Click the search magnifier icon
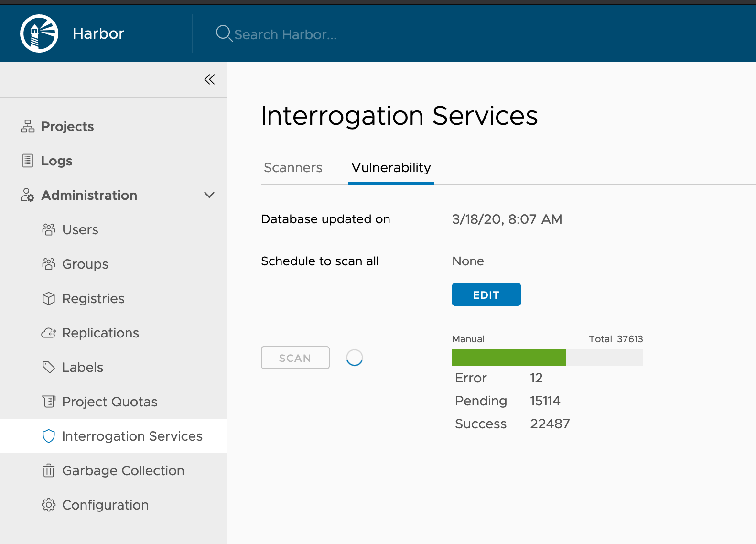This screenshot has height=544, width=756. click(x=224, y=33)
